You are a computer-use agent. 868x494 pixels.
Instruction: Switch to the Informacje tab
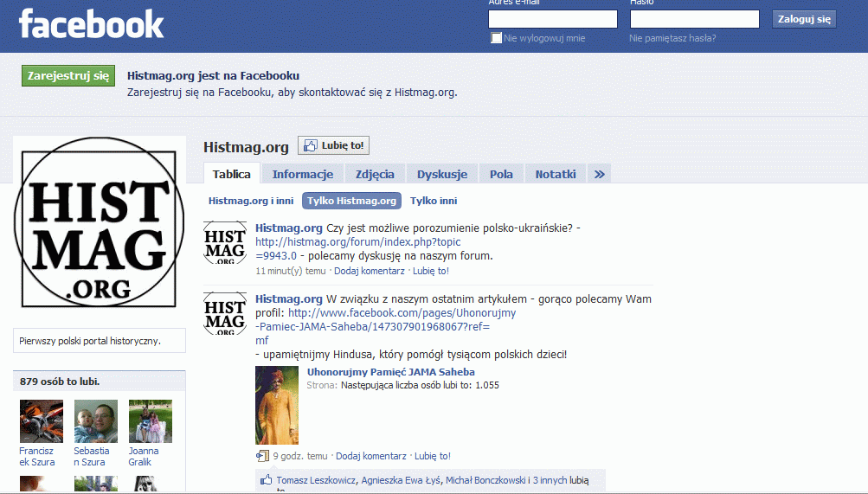302,174
